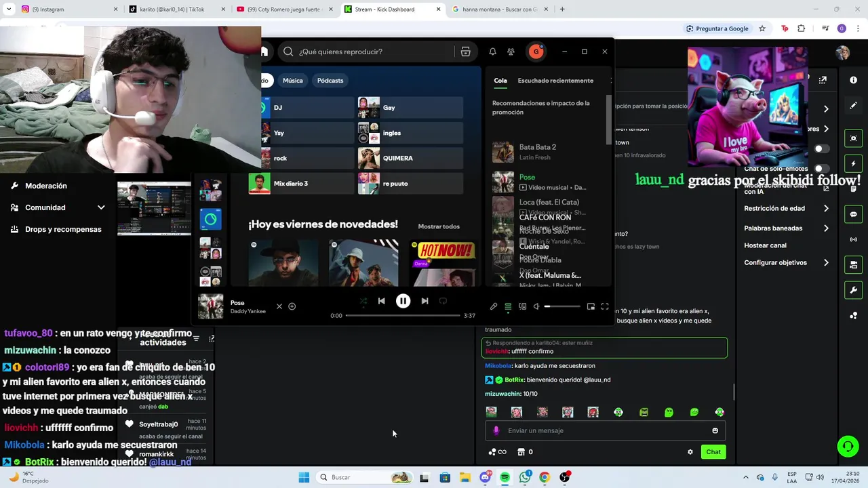Click the Enviar un mensaje input
Screen dimensions: 868x488
tap(605, 430)
